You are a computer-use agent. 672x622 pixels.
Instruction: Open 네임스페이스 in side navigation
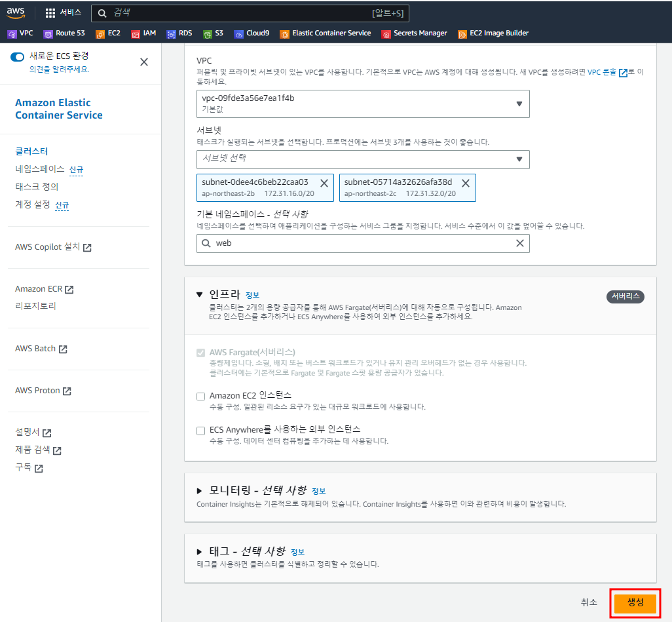tap(39, 169)
